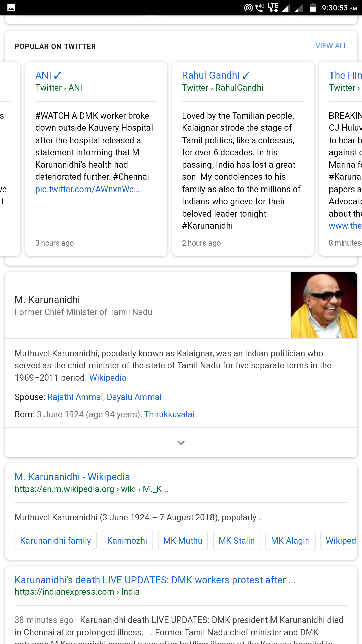362x644 pixels.
Task: Select the Kanimozhi related chip
Action: [127, 541]
